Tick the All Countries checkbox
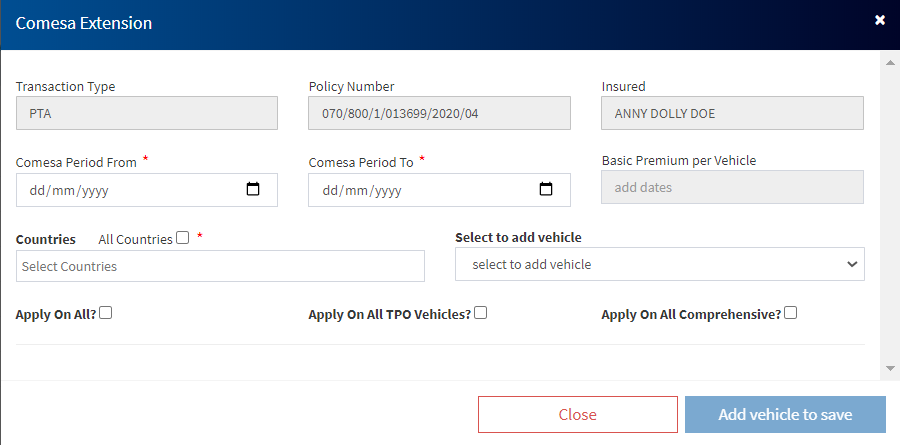Image resolution: width=900 pixels, height=445 pixels. 182,238
